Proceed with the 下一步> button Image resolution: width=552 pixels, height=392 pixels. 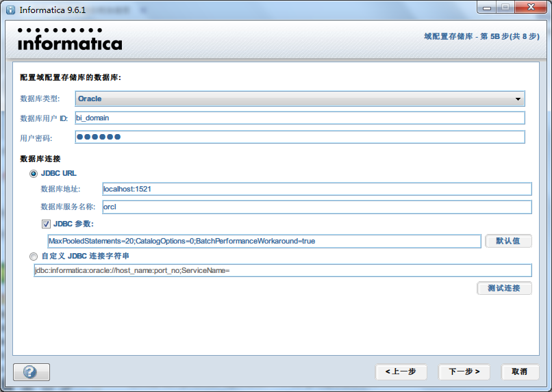(464, 371)
